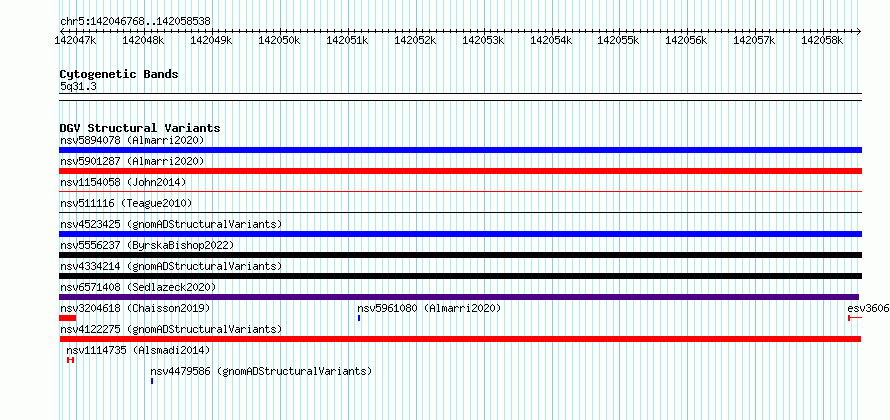
Task: Click the purple bar under nsv6571408
Action: click(459, 297)
